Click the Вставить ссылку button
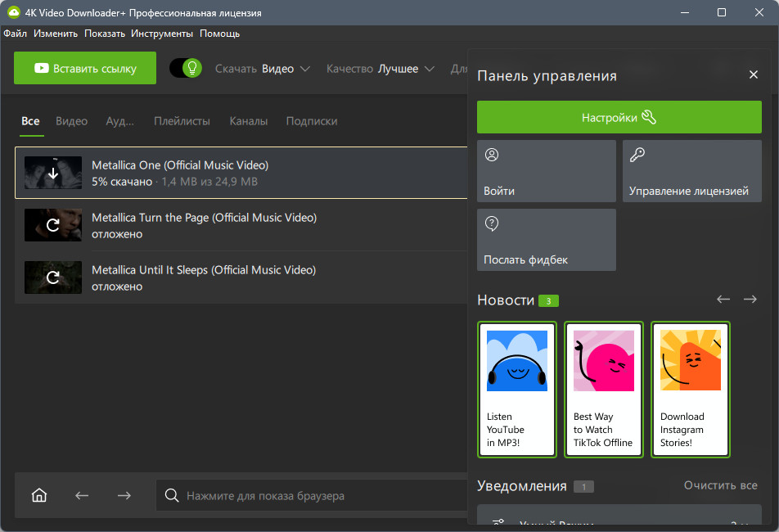The height and width of the screenshot is (532, 779). (x=85, y=68)
